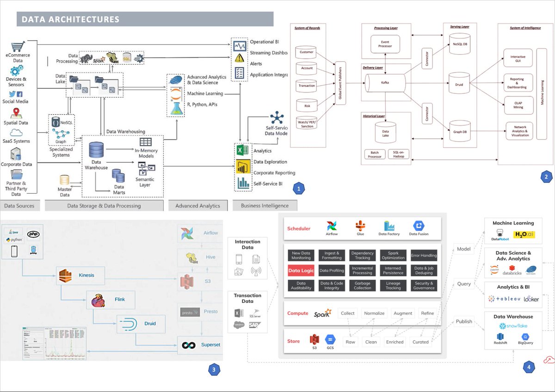Switch to the Business Intelligence section tab

pyautogui.click(x=265, y=205)
